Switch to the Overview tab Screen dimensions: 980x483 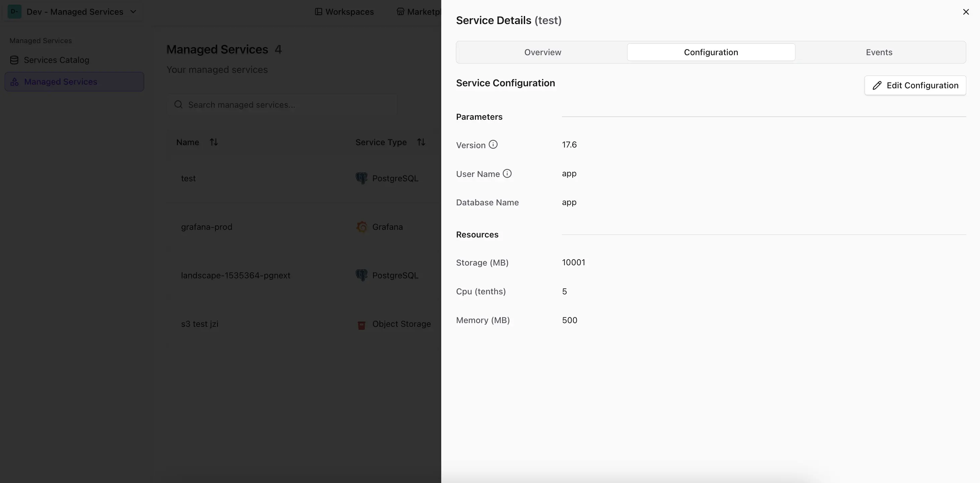542,52
